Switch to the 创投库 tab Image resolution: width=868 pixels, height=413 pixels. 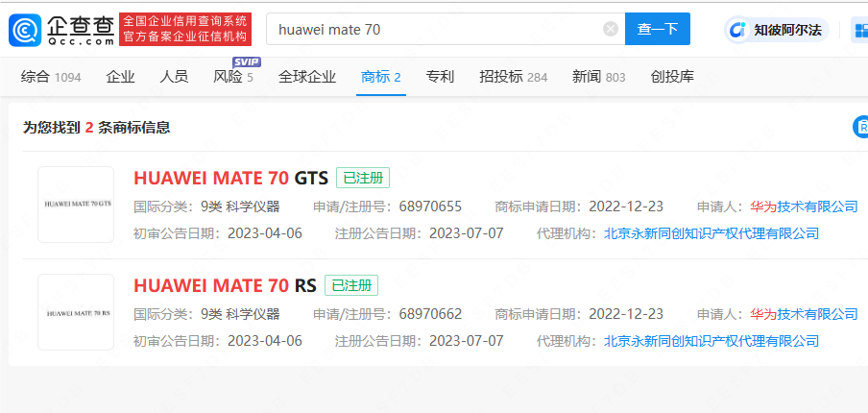pos(672,77)
